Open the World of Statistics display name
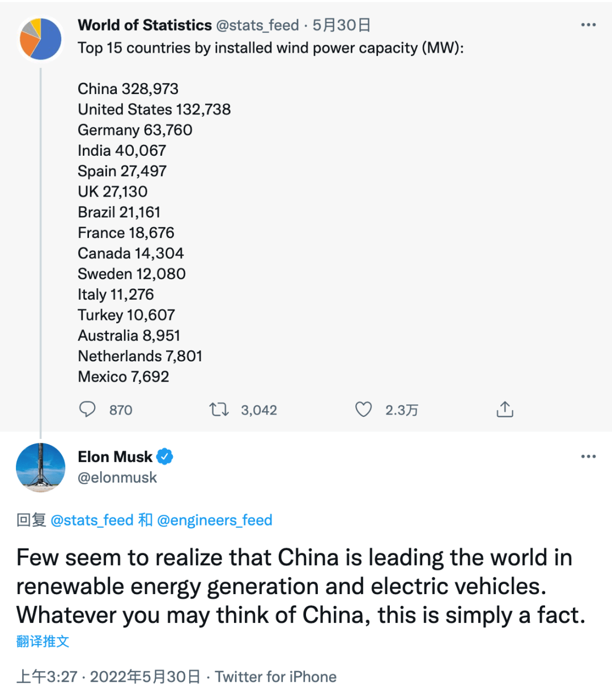Image resolution: width=612 pixels, height=700 pixels. tap(144, 25)
